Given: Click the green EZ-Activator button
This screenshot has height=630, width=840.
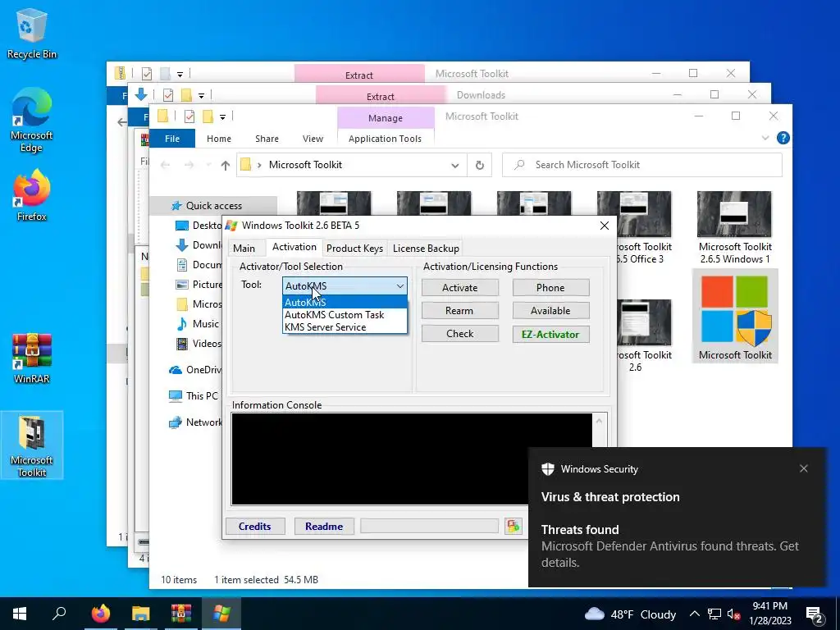Looking at the screenshot, I should coord(550,335).
